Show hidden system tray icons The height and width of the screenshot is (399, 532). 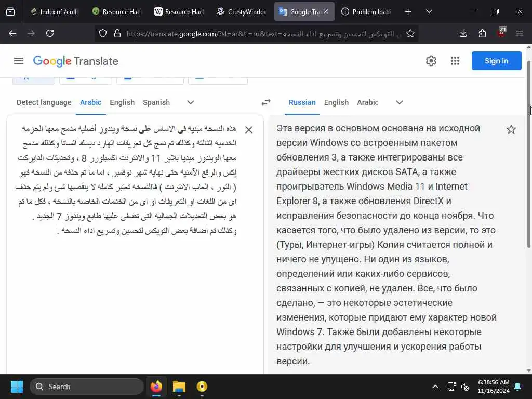pyautogui.click(x=435, y=387)
